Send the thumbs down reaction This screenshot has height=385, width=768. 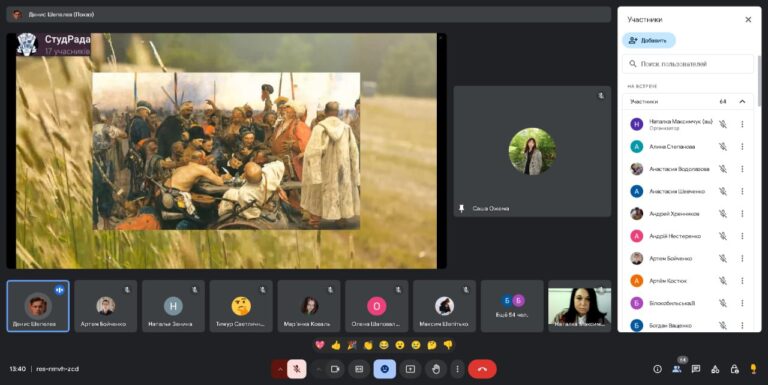[448, 345]
